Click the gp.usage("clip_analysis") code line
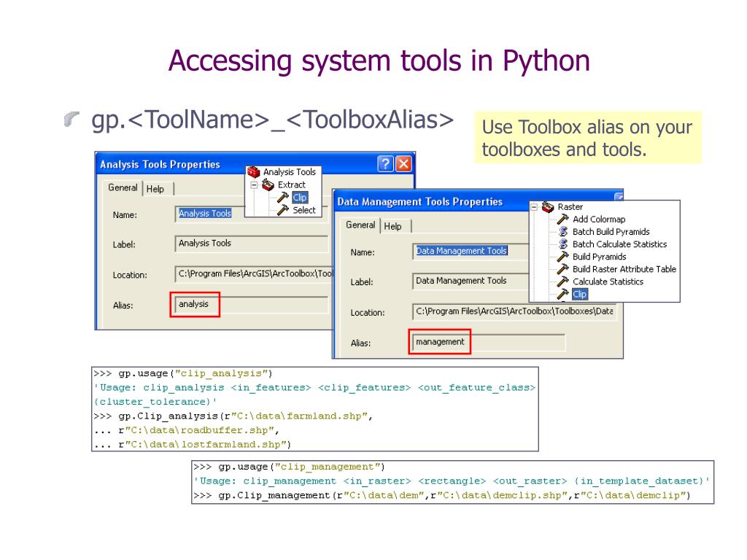The image size is (747, 560). [183, 373]
